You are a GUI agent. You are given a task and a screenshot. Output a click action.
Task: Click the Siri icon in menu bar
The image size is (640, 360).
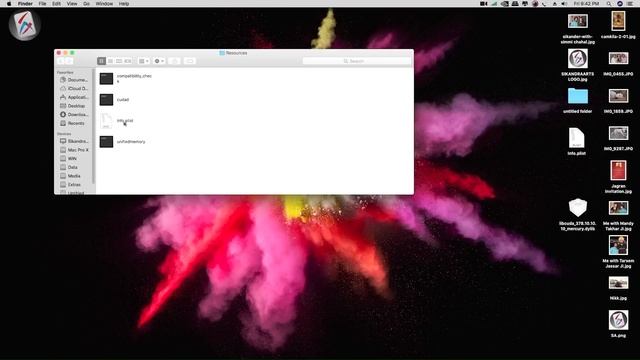(x=620, y=4)
